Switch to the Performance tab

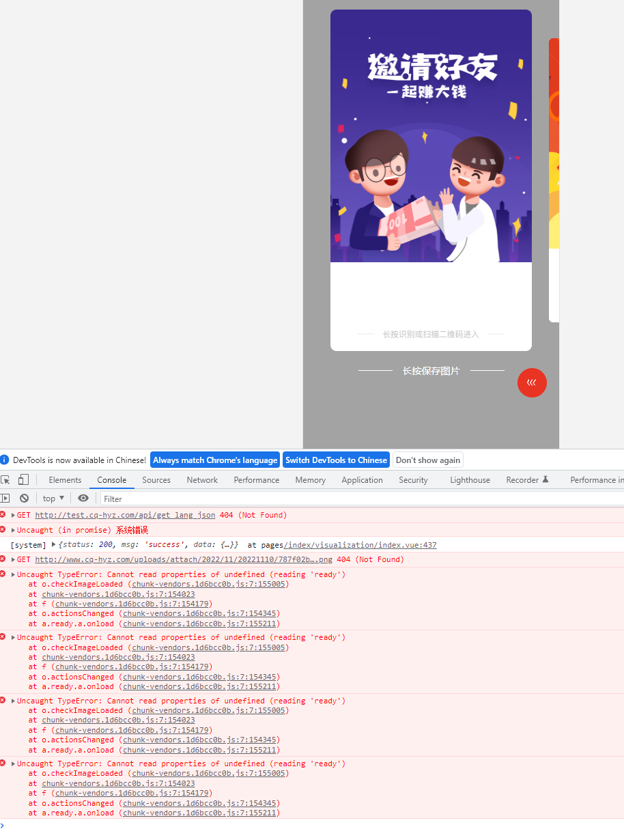pyautogui.click(x=257, y=480)
